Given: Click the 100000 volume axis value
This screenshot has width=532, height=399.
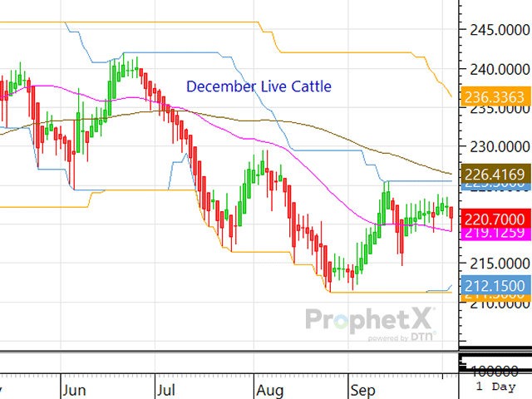Looking at the screenshot, I should (495, 372).
